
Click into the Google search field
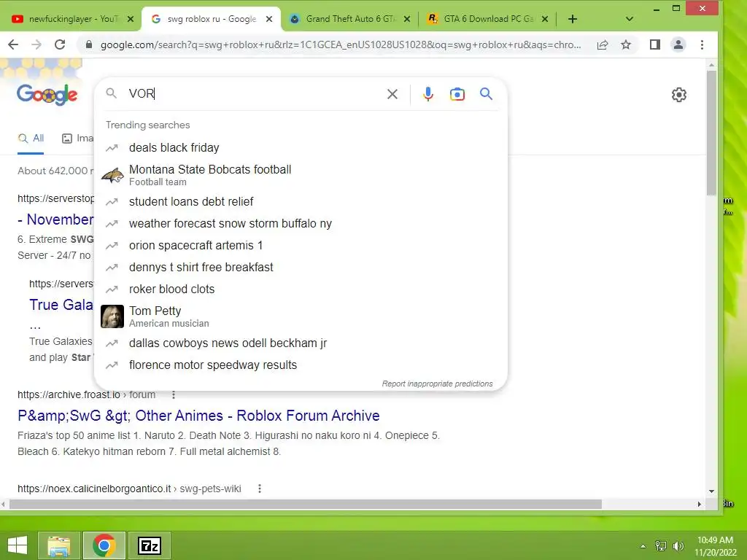(x=252, y=94)
